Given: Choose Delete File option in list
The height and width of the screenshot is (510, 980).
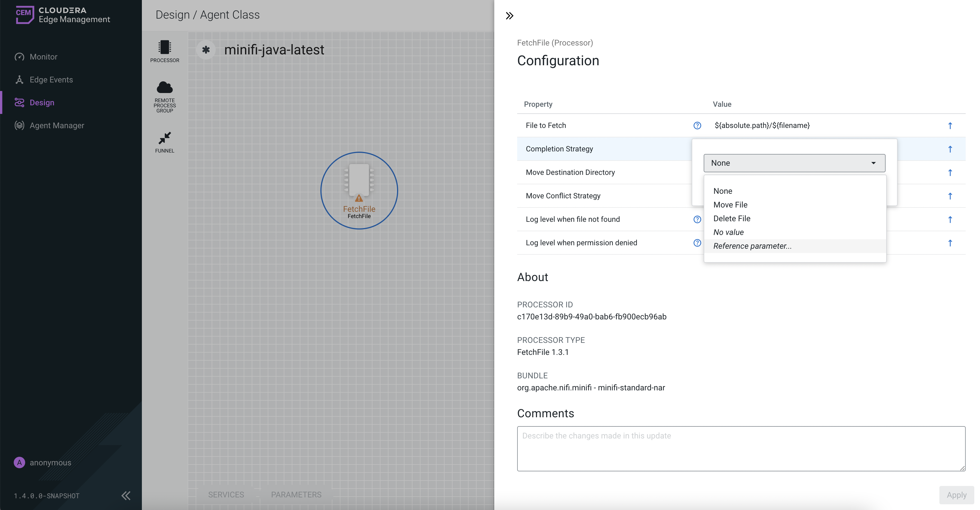Looking at the screenshot, I should coord(732,218).
